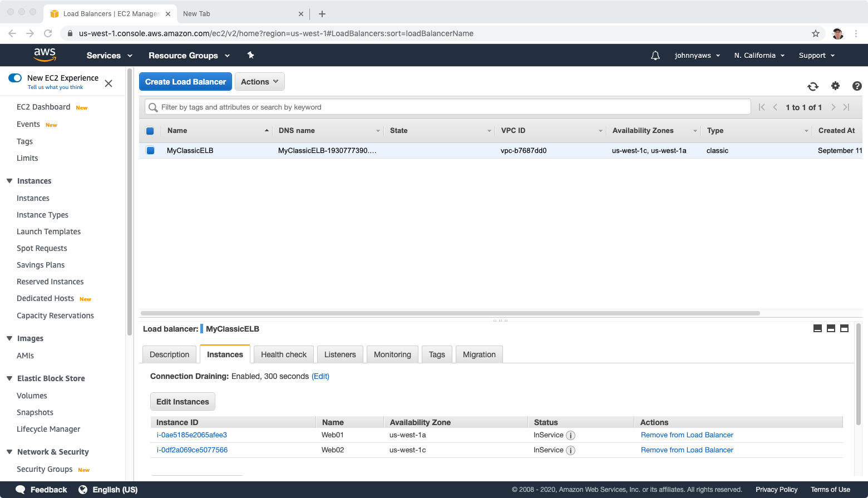Toggle the select-all checkbox in table header

(150, 131)
